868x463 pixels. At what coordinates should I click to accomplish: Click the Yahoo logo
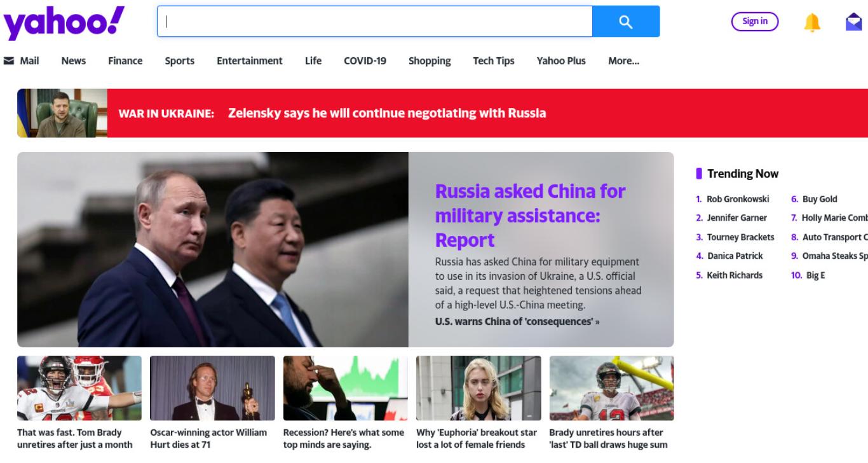64,24
